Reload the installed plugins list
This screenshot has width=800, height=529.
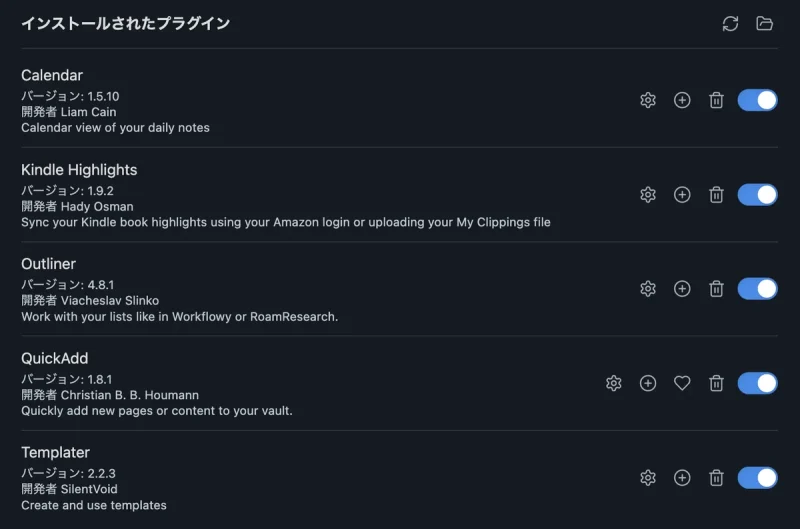[730, 23]
